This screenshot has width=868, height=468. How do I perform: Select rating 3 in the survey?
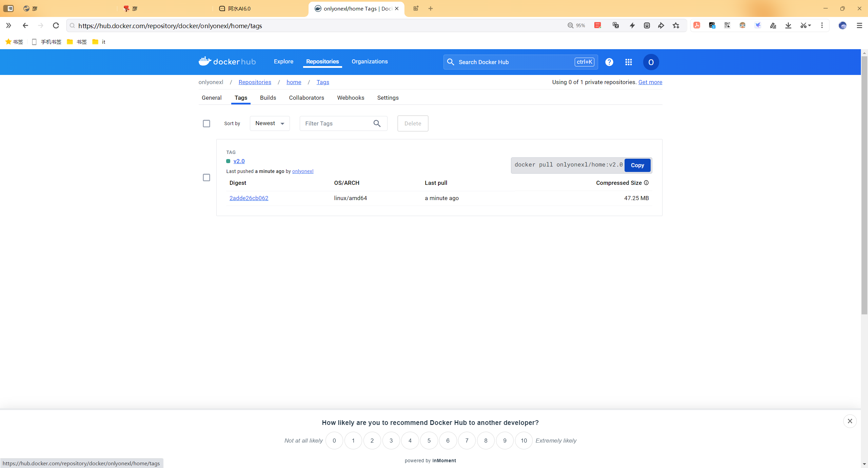coord(391,441)
